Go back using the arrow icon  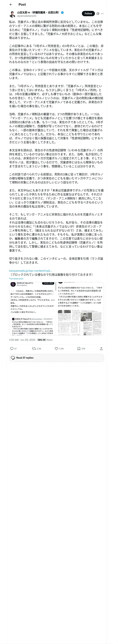11,5
